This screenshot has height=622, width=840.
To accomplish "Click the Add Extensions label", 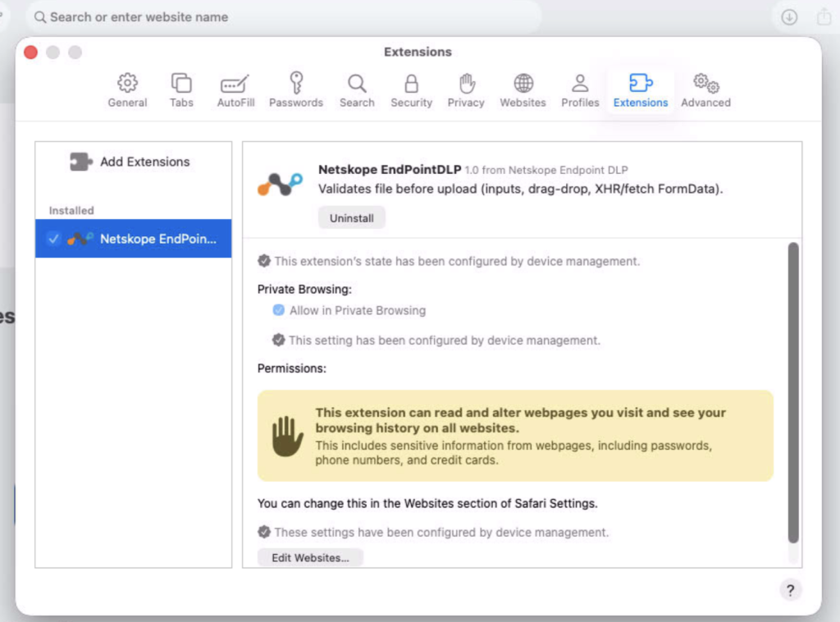I will click(x=144, y=162).
